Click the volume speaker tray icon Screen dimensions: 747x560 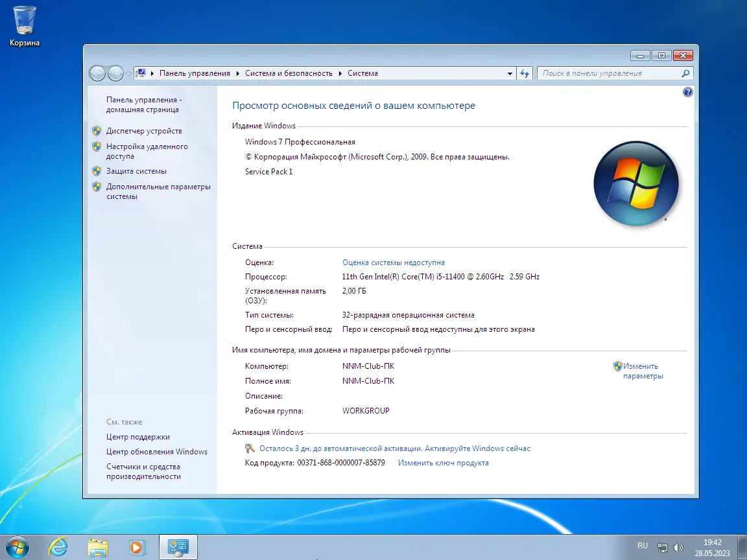tap(678, 548)
